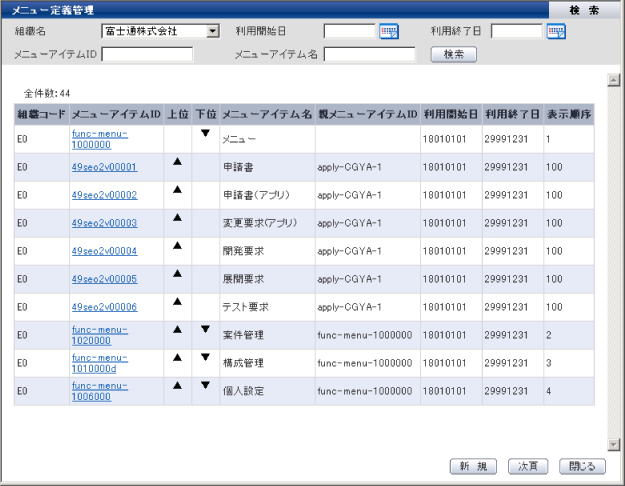Select 案件管理 name cell
This screenshot has width=625, height=486.
click(x=267, y=335)
